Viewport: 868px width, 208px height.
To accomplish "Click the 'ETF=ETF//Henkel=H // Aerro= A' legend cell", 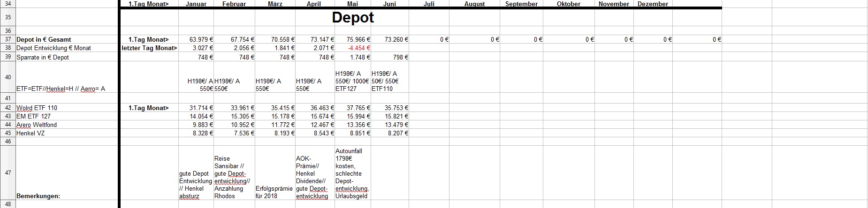I will click(x=67, y=77).
